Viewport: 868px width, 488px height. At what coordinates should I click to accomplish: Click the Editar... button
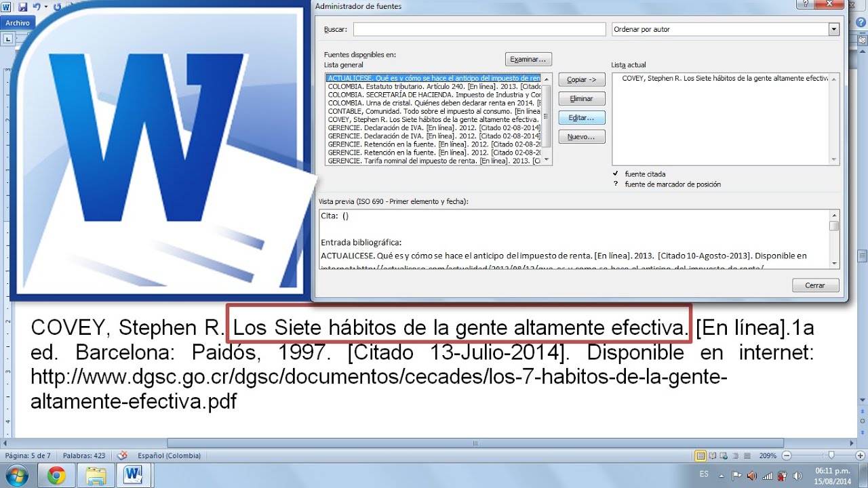tap(582, 118)
